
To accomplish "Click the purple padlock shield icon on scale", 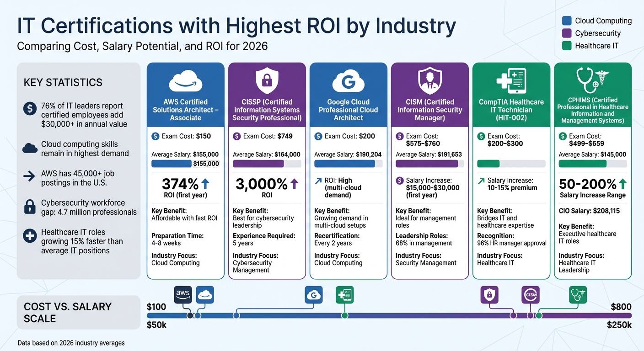I will [489, 295].
